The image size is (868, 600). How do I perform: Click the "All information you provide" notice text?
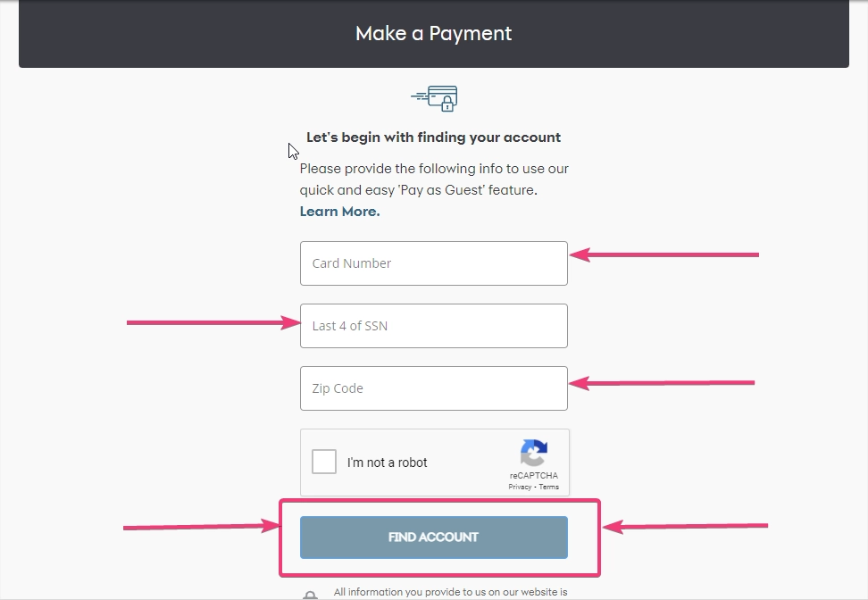click(451, 593)
